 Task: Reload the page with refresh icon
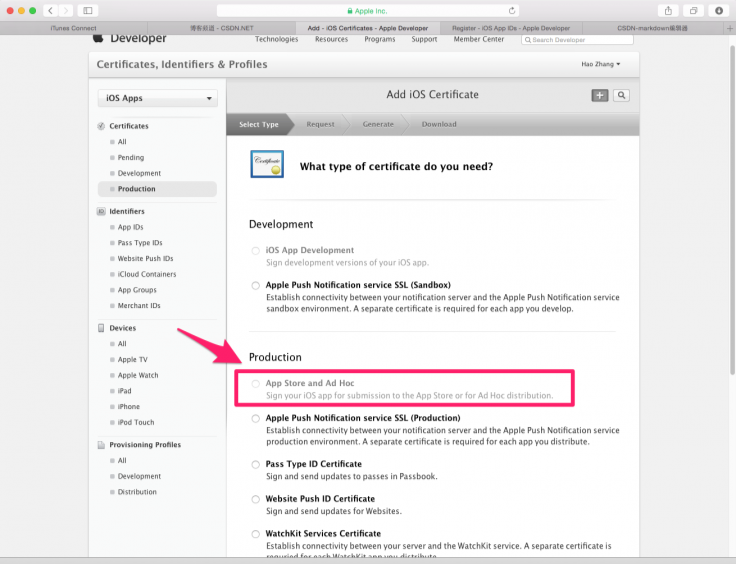512,10
